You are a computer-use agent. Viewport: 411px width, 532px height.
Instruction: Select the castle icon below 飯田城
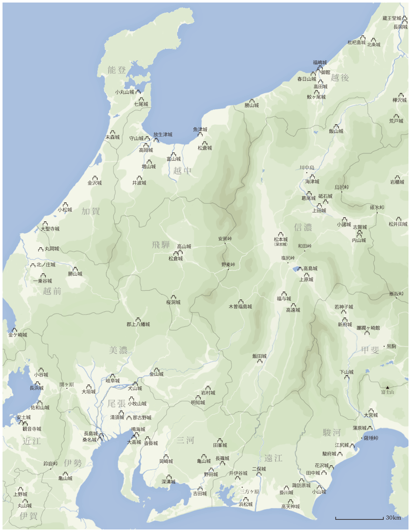point(260,361)
